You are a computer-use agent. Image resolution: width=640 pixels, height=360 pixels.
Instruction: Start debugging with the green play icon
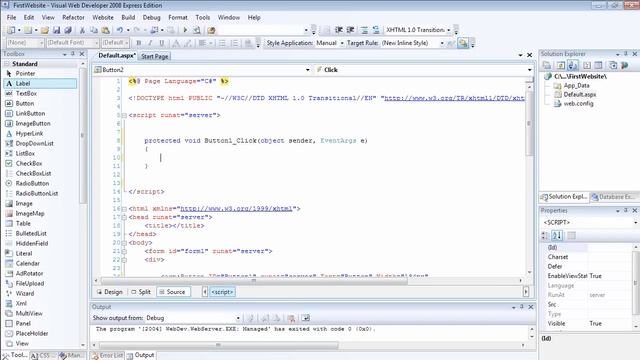click(185, 30)
